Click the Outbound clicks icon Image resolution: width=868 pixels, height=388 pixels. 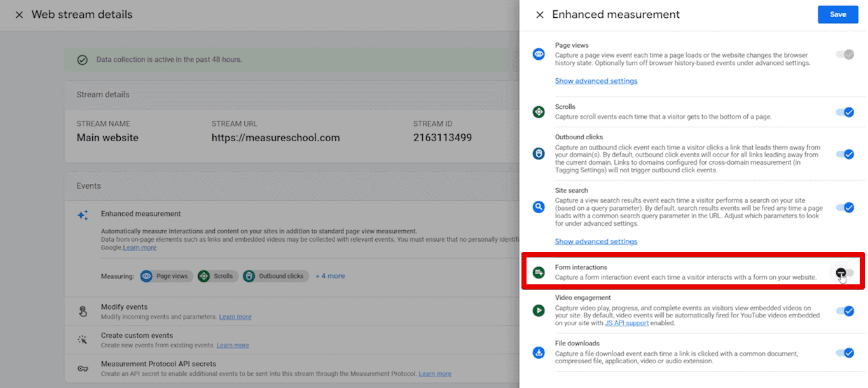[538, 154]
